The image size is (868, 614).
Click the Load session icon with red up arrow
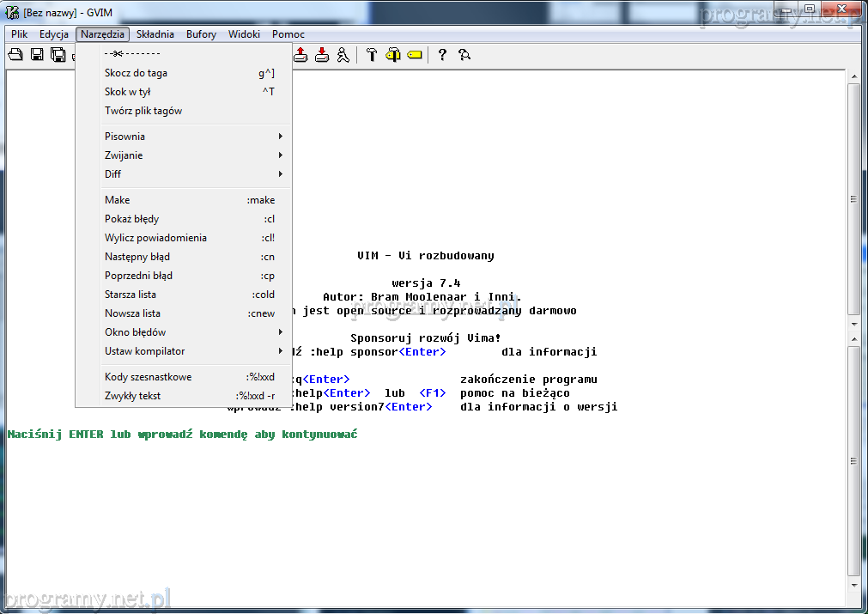[x=300, y=55]
